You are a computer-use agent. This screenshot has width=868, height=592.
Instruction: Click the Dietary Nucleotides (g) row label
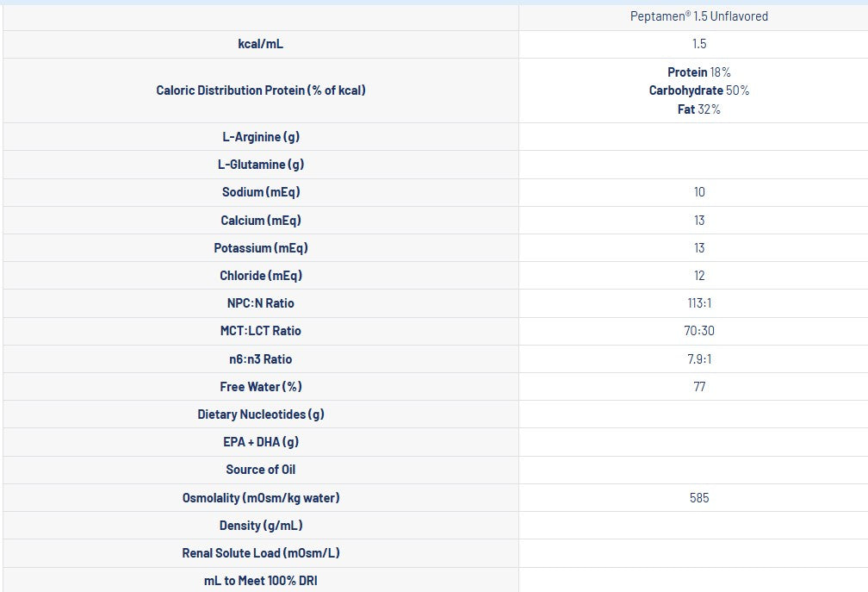pyautogui.click(x=260, y=414)
